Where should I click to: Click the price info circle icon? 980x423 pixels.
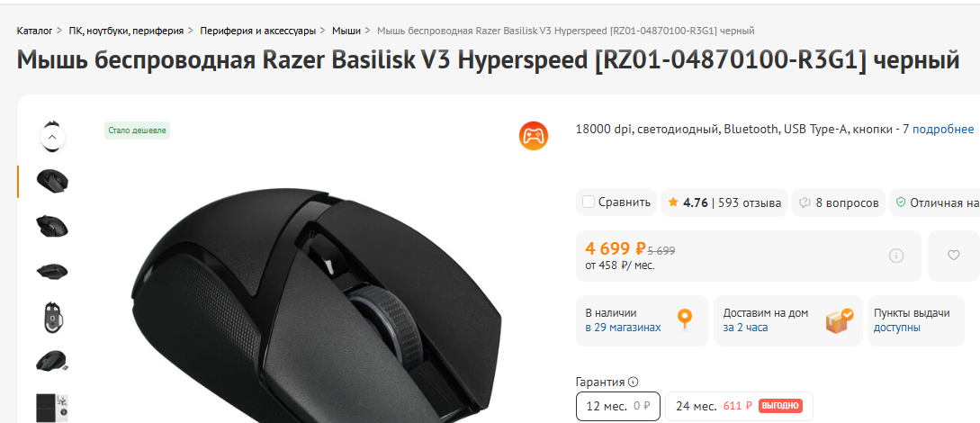tap(896, 256)
